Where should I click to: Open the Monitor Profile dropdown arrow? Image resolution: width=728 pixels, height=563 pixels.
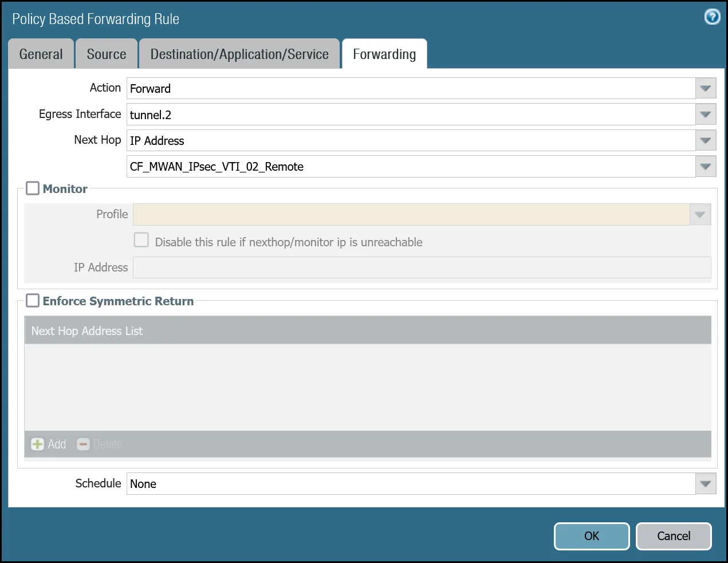[x=699, y=214]
